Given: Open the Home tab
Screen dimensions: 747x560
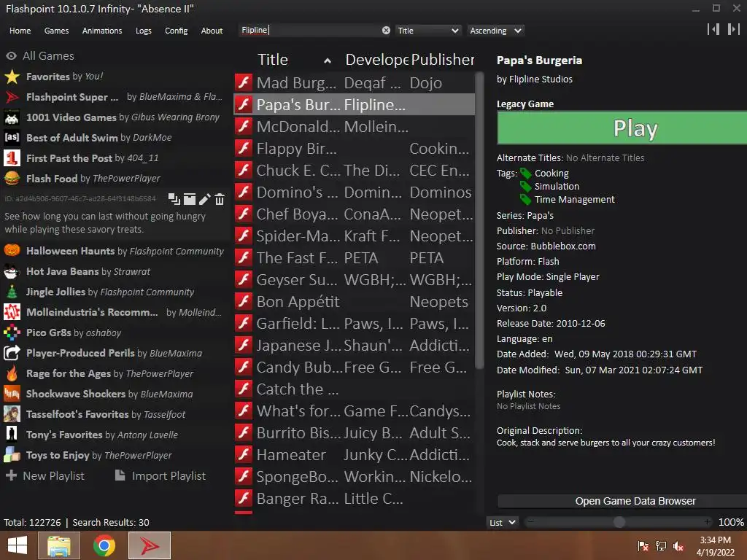Looking at the screenshot, I should (20, 31).
